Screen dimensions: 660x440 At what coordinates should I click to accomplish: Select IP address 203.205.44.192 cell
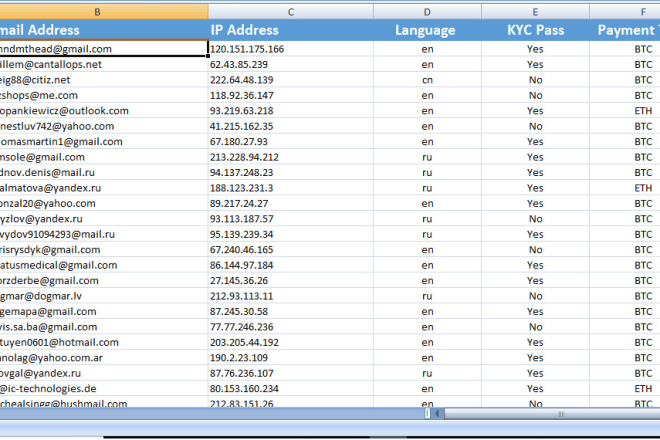[291, 342]
